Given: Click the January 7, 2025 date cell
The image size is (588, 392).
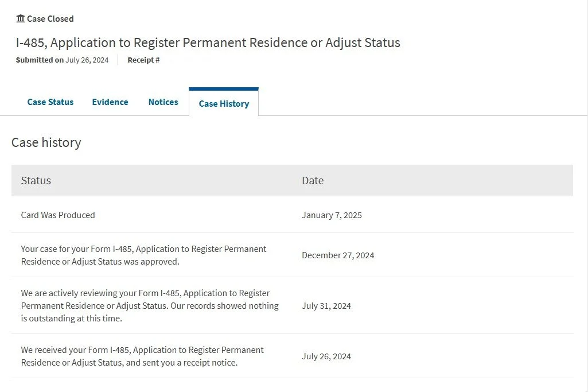Looking at the screenshot, I should click(332, 215).
